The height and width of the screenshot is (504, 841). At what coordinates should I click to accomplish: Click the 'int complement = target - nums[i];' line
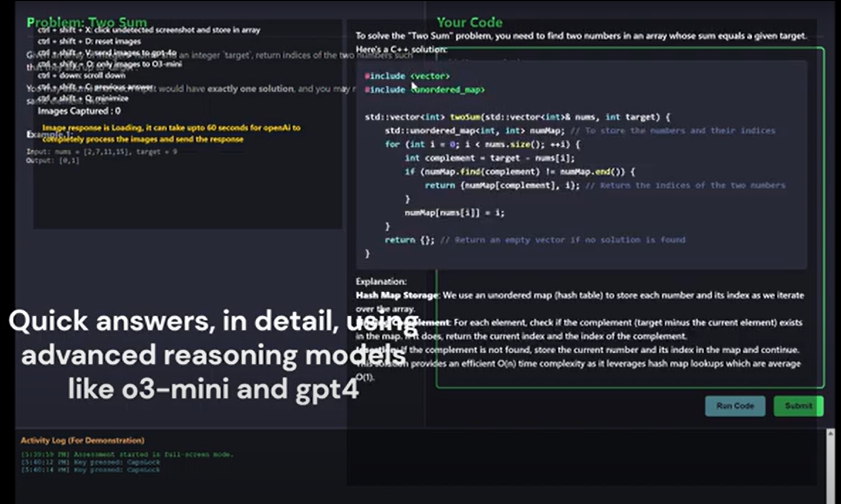click(x=490, y=158)
